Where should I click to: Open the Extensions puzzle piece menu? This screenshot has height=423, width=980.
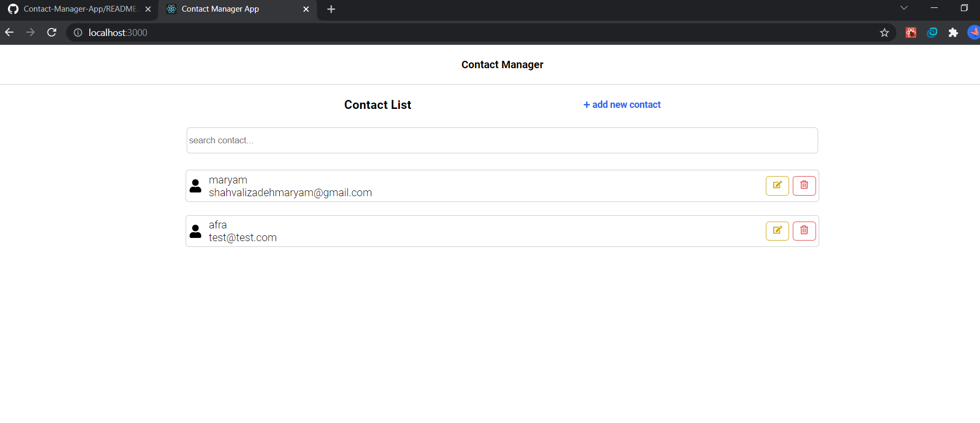[x=953, y=33]
